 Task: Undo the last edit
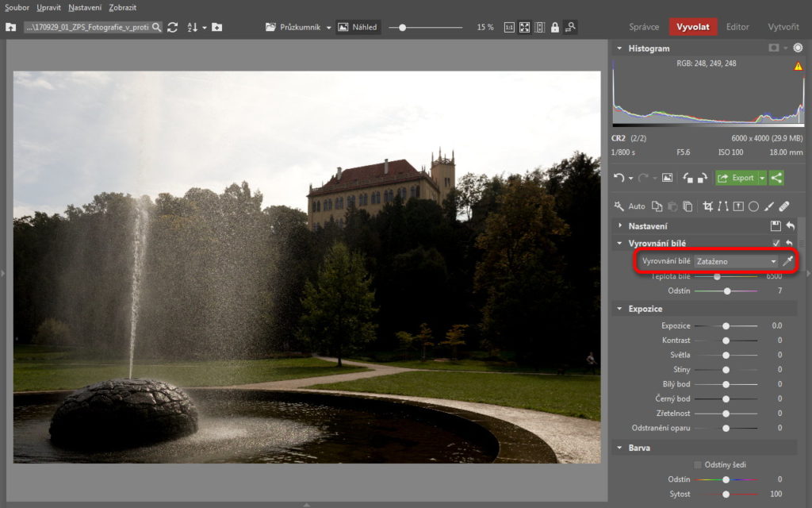pos(619,178)
